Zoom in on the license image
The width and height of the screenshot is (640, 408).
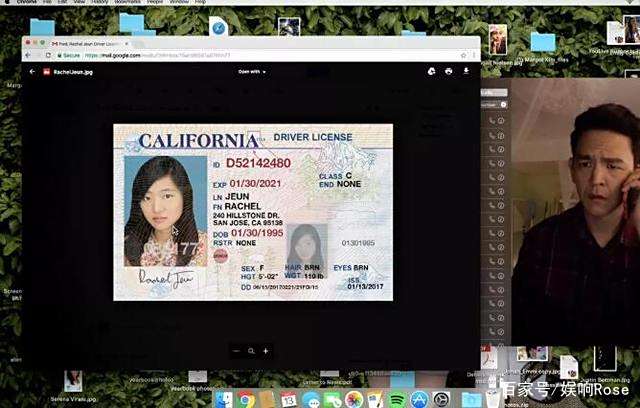(x=266, y=351)
